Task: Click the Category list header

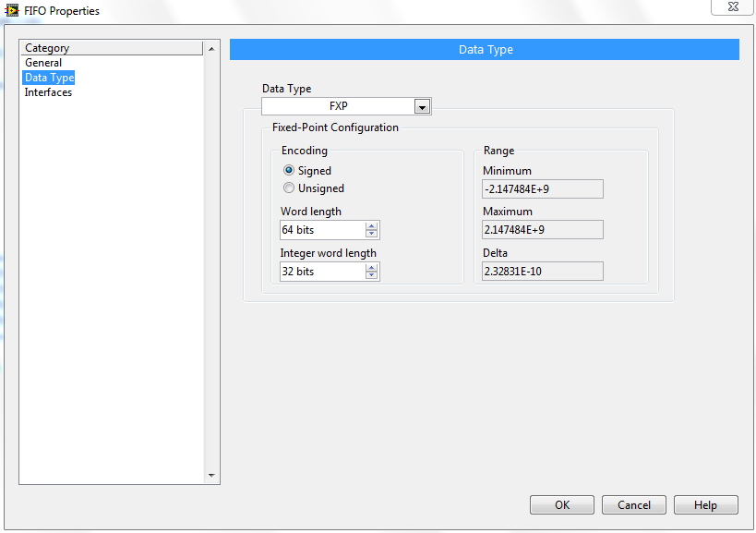Action: pyautogui.click(x=112, y=48)
